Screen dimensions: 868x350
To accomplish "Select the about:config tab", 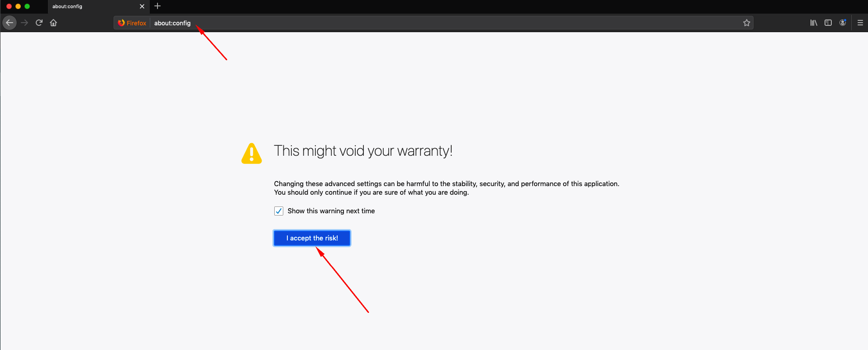I will coord(99,6).
